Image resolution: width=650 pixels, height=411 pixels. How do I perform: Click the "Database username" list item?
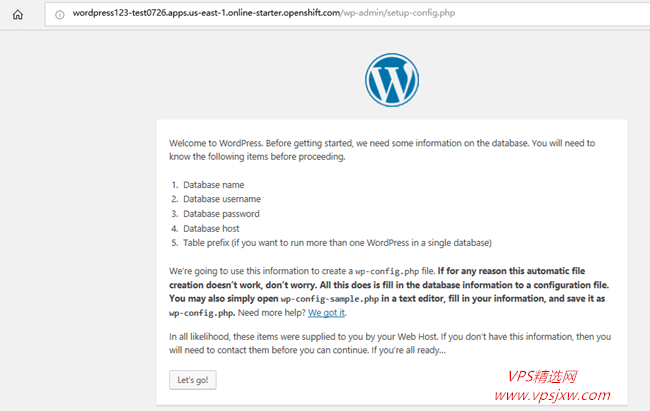pyautogui.click(x=222, y=199)
